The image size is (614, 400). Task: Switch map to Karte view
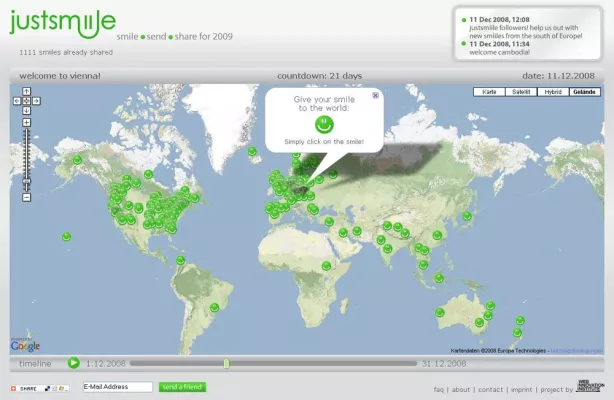(x=490, y=92)
